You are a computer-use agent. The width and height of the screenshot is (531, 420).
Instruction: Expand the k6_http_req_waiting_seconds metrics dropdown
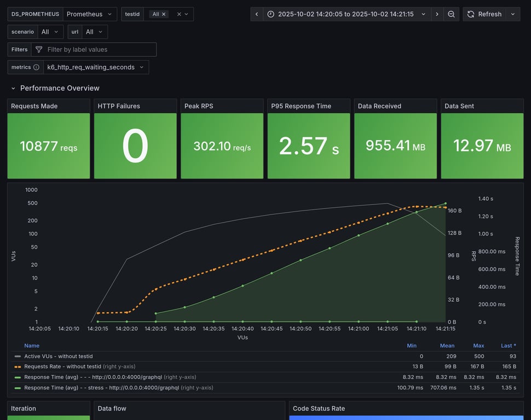[96, 67]
